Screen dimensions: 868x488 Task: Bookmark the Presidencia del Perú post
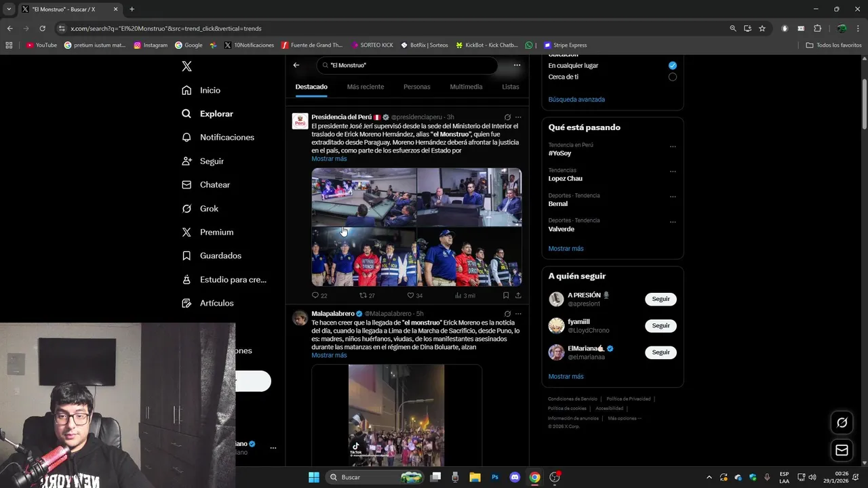[506, 296]
